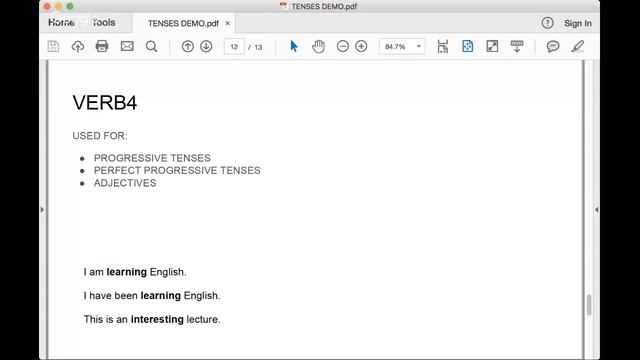Viewport: 640px width, 360px height.
Task: Add a comment with speech bubble
Action: [553, 47]
